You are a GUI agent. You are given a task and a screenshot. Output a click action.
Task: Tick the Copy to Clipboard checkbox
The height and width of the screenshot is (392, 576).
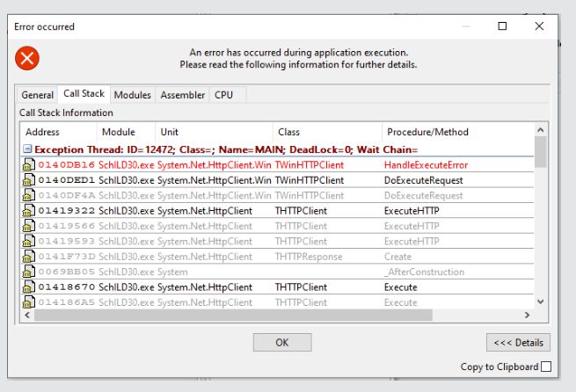(546, 367)
